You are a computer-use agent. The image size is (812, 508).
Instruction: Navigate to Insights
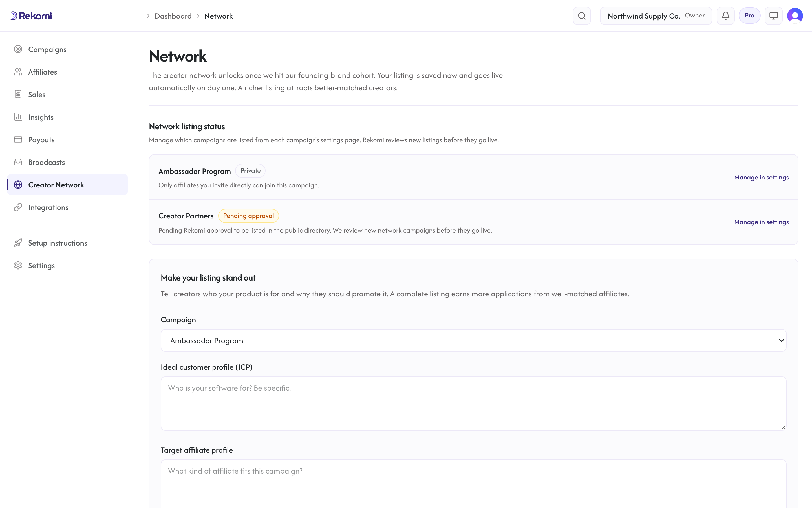(67, 117)
